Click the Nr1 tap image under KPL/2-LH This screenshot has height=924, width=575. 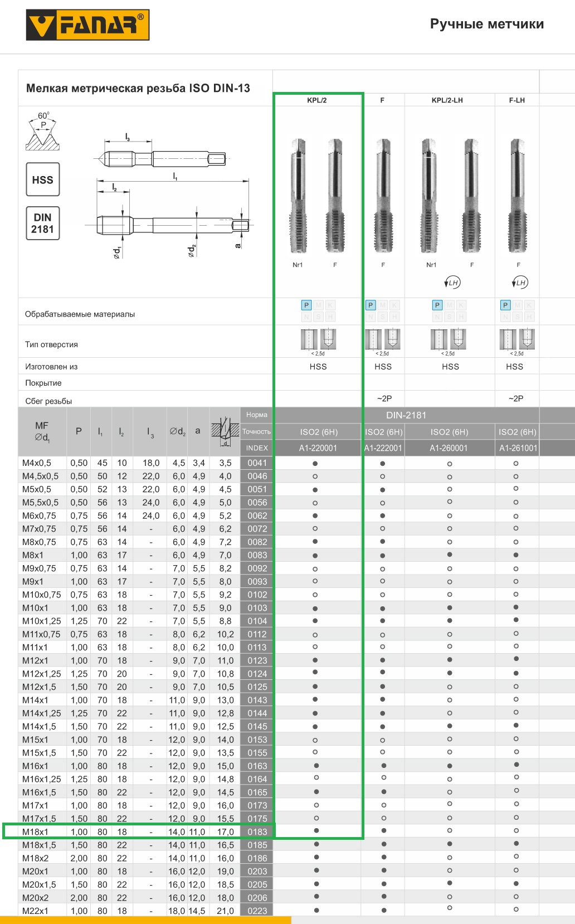tap(429, 196)
